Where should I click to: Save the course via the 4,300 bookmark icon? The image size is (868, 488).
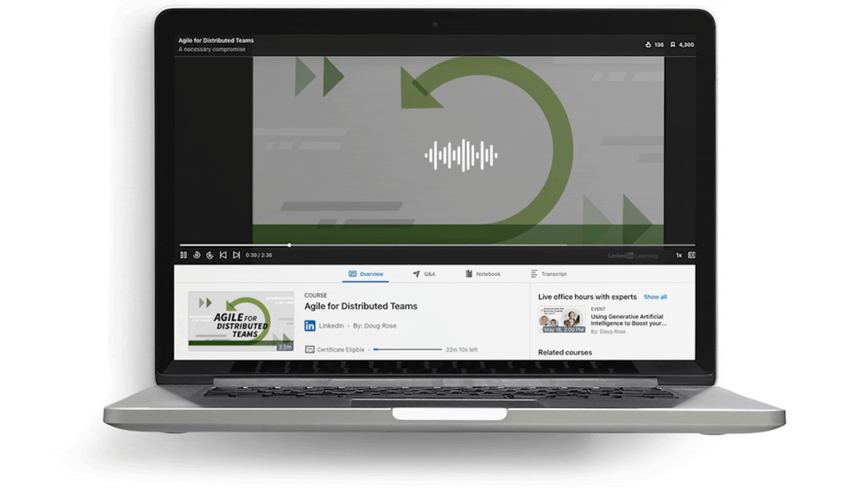coord(673,45)
